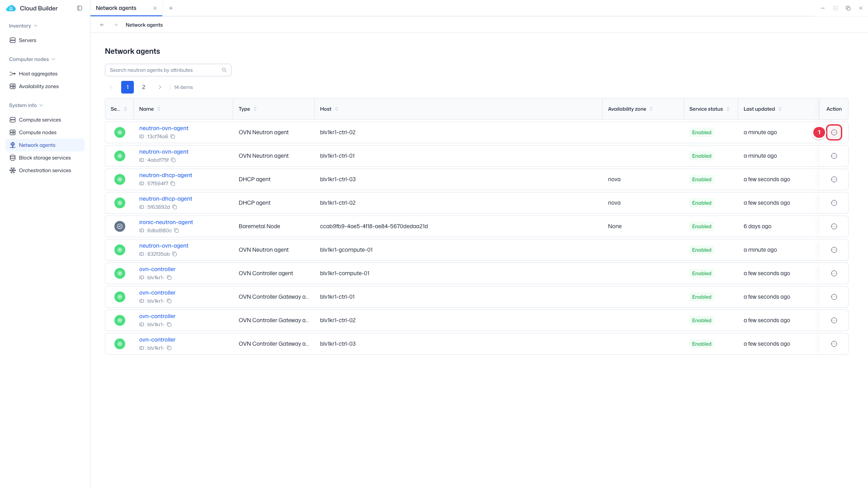The width and height of the screenshot is (868, 488).
Task: Copy ID 4abd175f with copy icon
Action: [x=173, y=160]
